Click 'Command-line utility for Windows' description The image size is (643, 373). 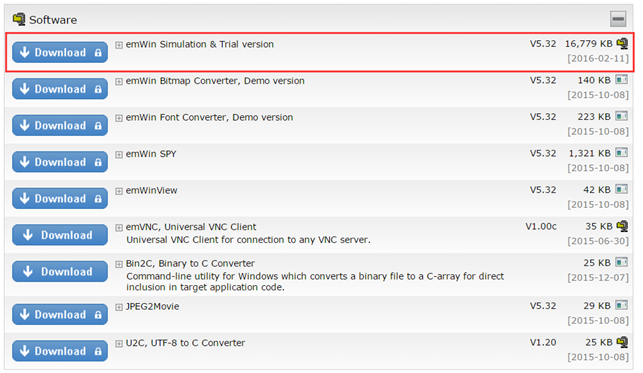click(315, 282)
